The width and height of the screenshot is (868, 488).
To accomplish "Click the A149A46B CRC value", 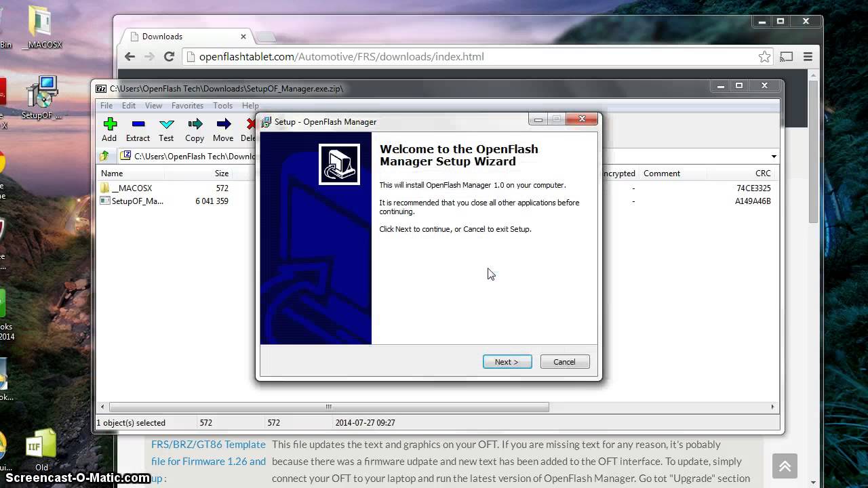I will pyautogui.click(x=753, y=201).
